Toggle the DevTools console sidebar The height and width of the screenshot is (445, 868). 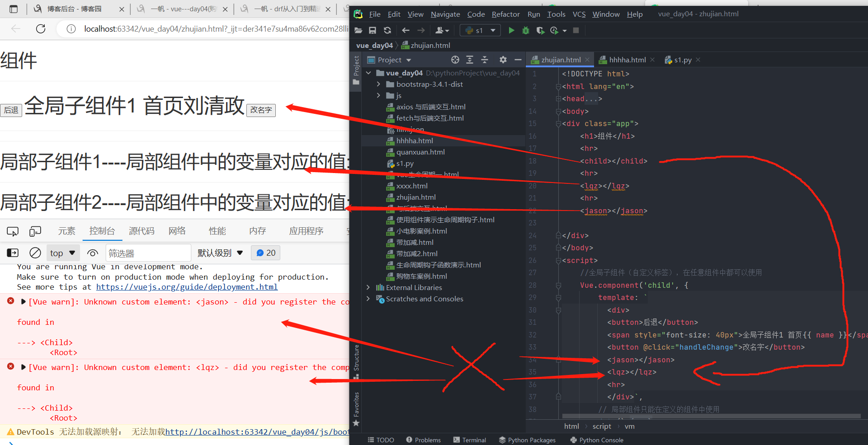point(13,253)
